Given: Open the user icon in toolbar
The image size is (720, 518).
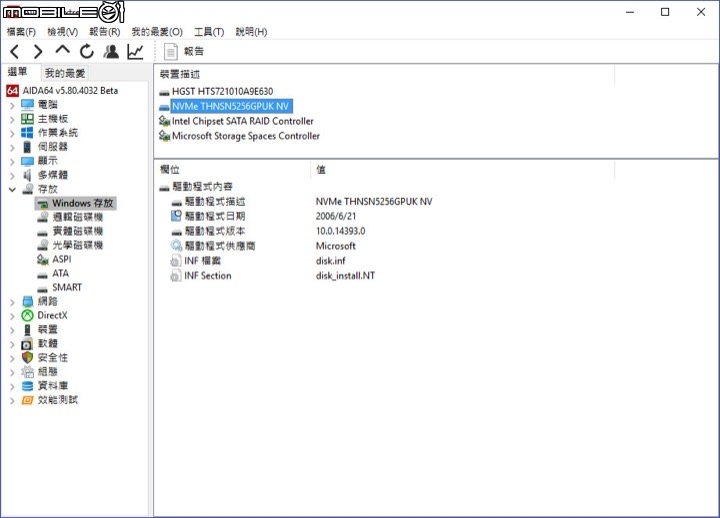Looking at the screenshot, I should (x=111, y=51).
